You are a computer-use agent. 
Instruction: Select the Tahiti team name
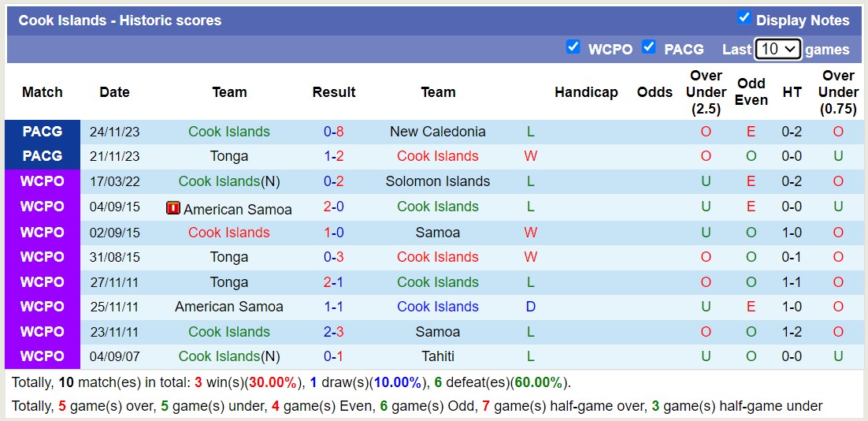[x=438, y=356]
